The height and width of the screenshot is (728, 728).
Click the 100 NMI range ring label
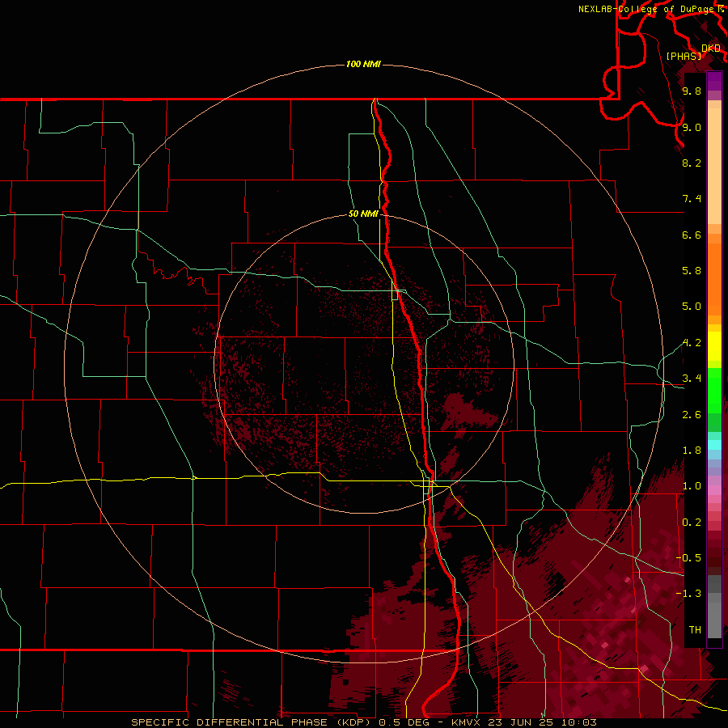(363, 64)
